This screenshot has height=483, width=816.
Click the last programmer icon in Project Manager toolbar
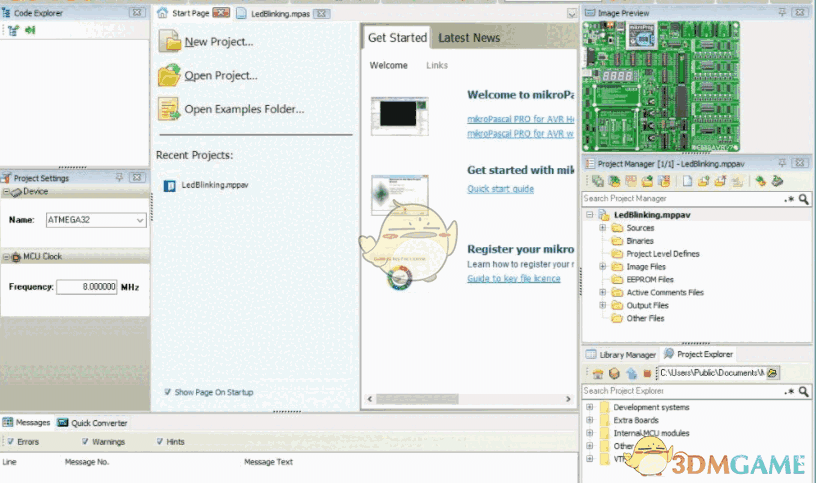777,181
